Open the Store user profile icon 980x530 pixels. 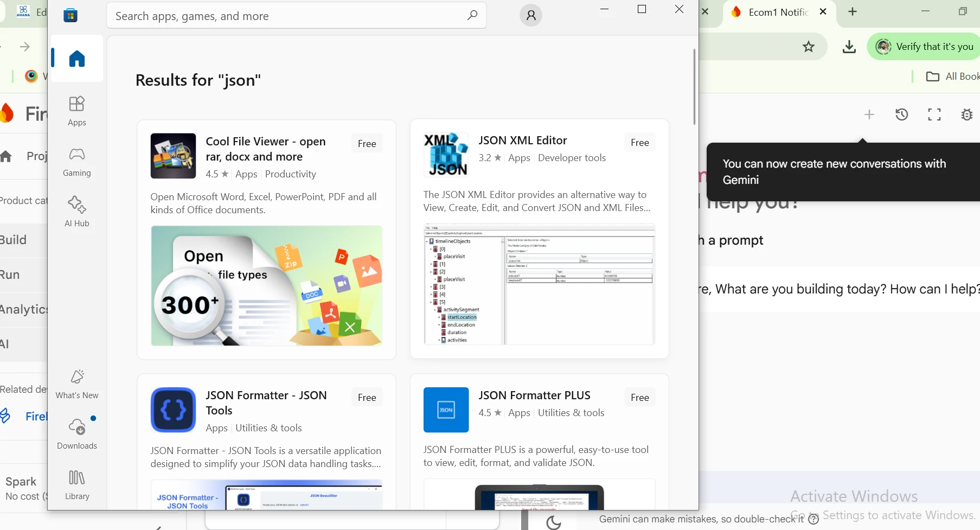pos(531,15)
